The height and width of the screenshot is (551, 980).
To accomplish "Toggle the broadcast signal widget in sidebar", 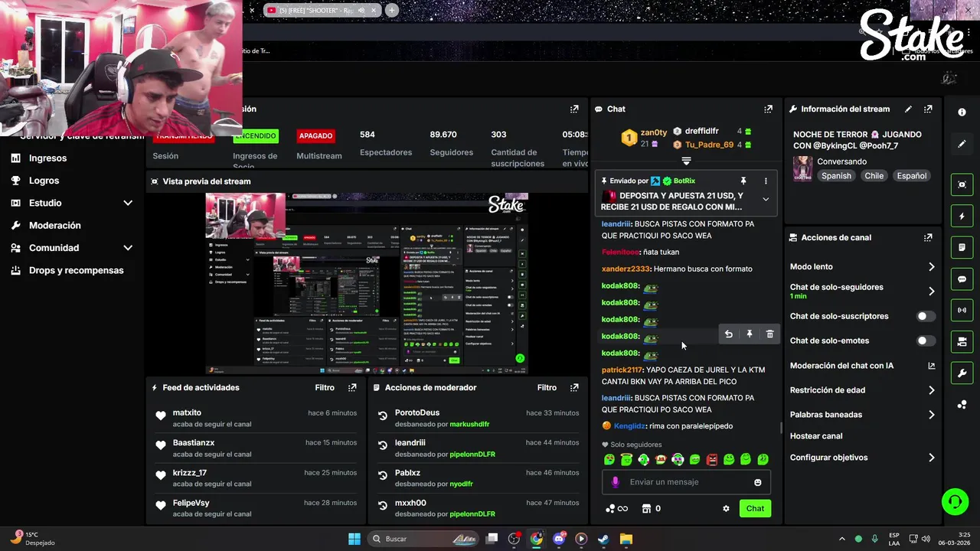I will [962, 310].
